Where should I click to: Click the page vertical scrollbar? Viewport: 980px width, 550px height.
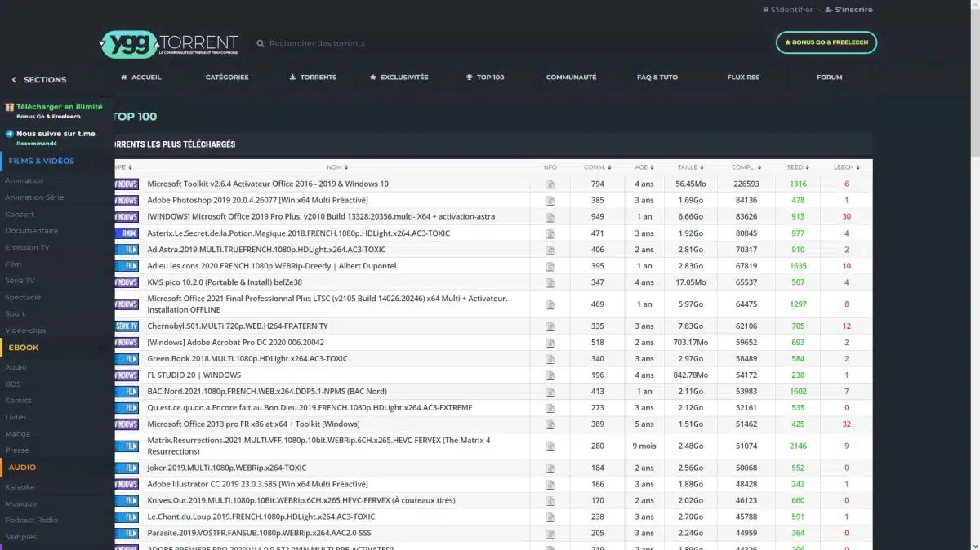[975, 82]
